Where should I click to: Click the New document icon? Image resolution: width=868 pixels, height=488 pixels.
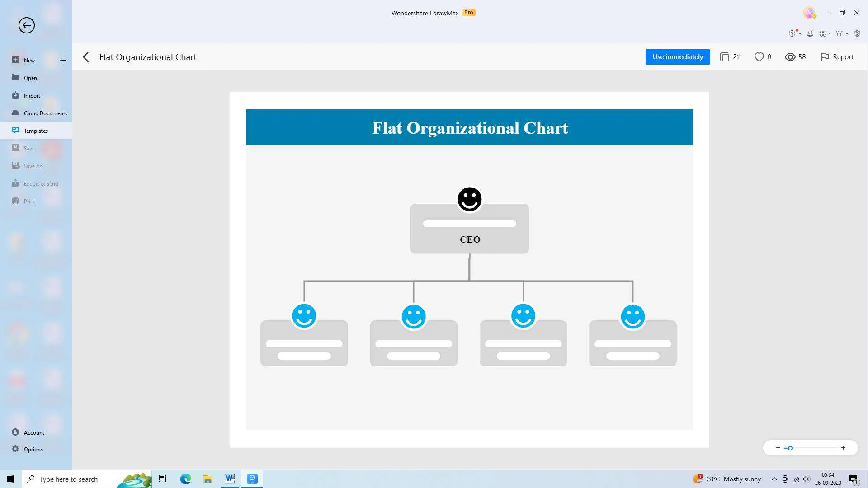pyautogui.click(x=15, y=60)
